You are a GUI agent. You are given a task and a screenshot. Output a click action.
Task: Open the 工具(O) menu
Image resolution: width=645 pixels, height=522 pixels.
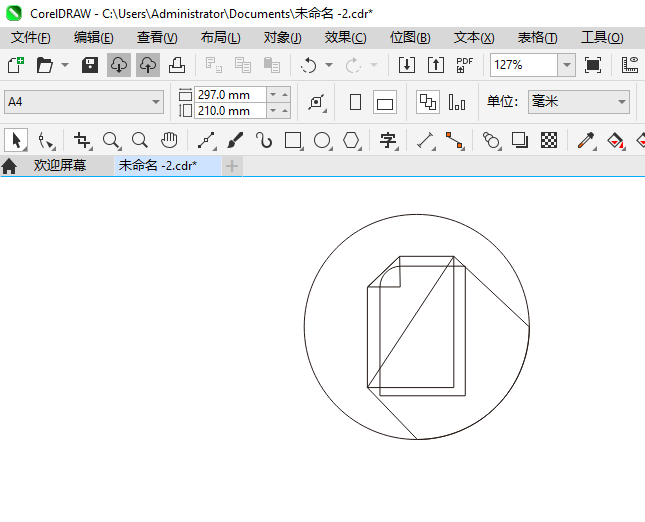(x=602, y=38)
